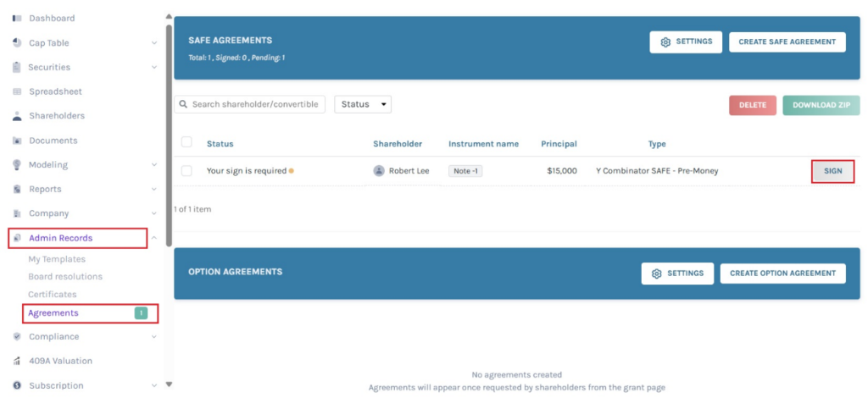Screen dimensions: 868x398
Task: Click the Dashboard sidebar icon
Action: pos(17,18)
